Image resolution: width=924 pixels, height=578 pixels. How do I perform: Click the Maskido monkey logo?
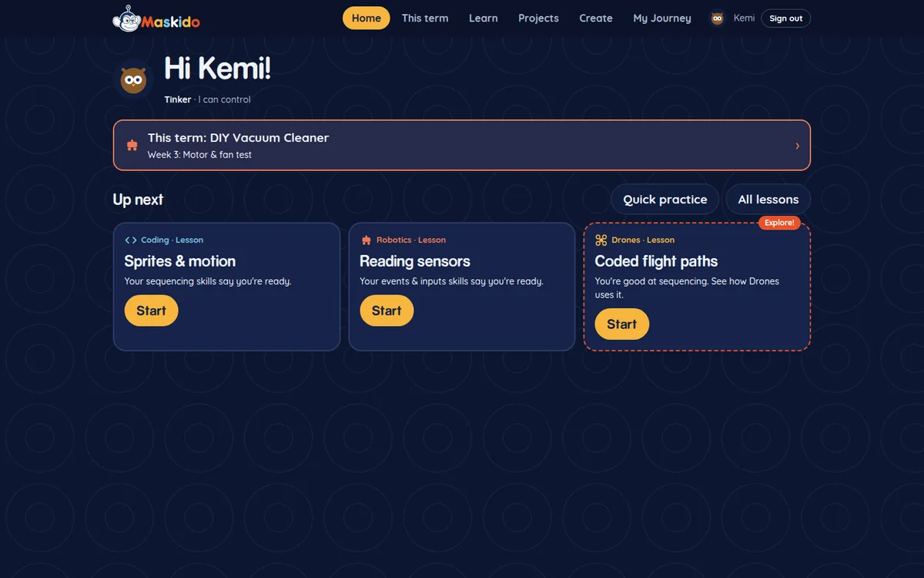156,18
